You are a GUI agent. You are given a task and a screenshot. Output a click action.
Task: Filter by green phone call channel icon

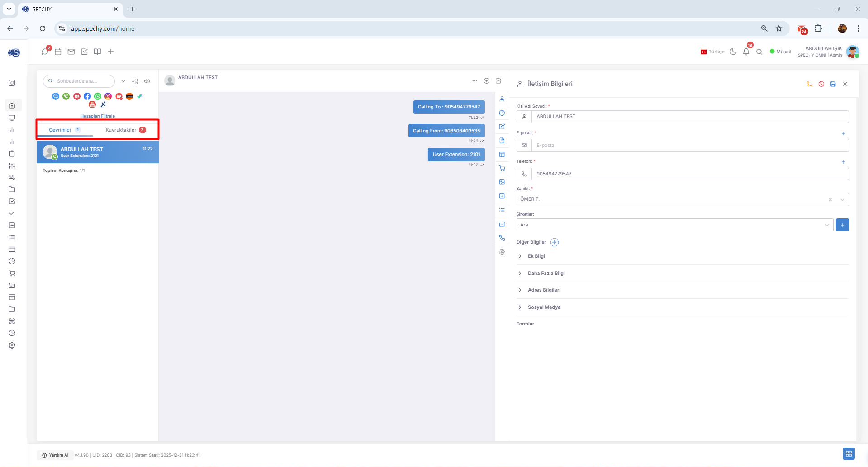pyautogui.click(x=66, y=96)
